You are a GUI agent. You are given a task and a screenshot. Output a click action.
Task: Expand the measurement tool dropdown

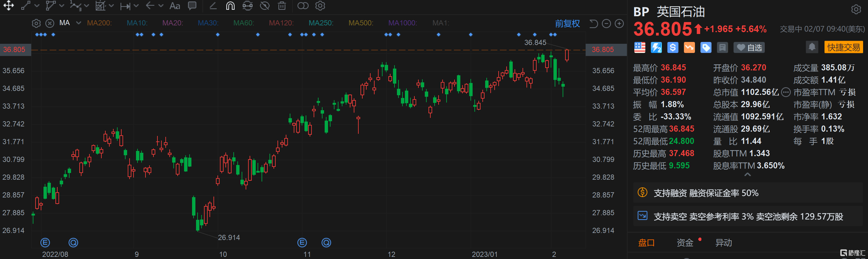point(111,6)
